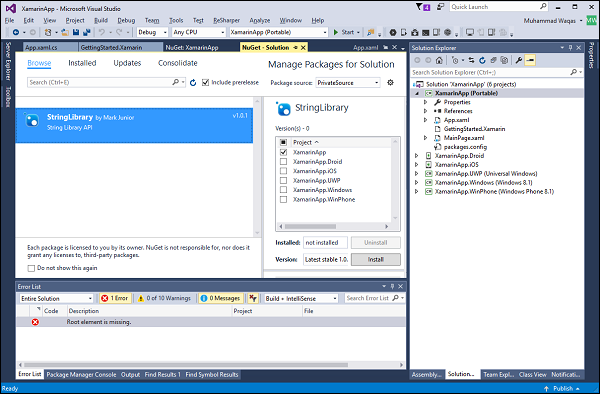Open the Any CPU platform dropdown
Viewport: 600px width, 394px height.
tap(198, 32)
